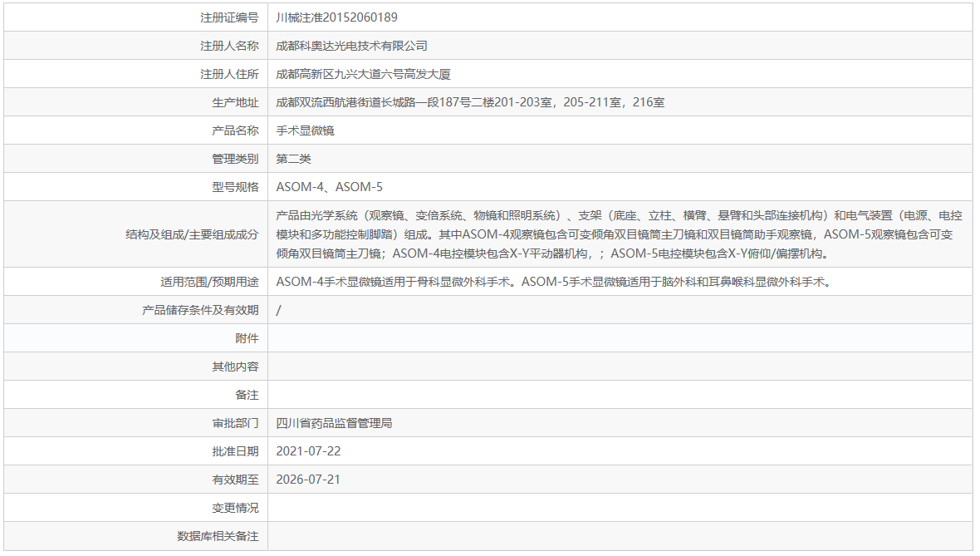Click model value ASOM-4、ASOM-5
This screenshot has width=980, height=556.
coord(330,186)
